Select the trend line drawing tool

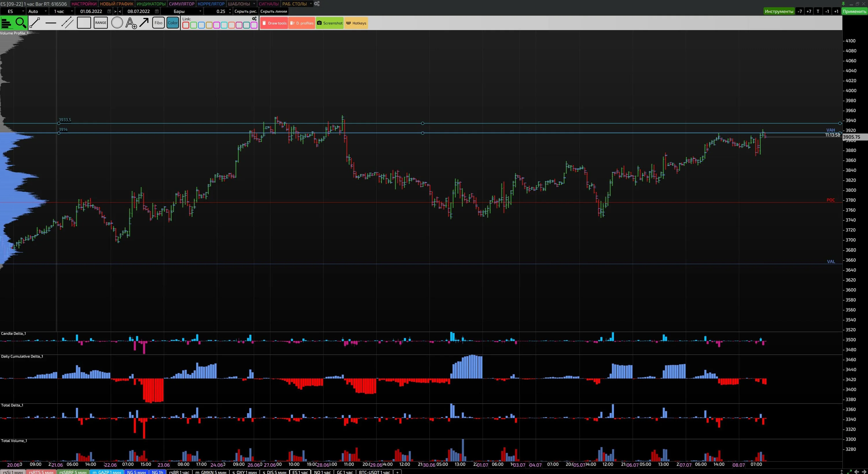[x=35, y=23]
